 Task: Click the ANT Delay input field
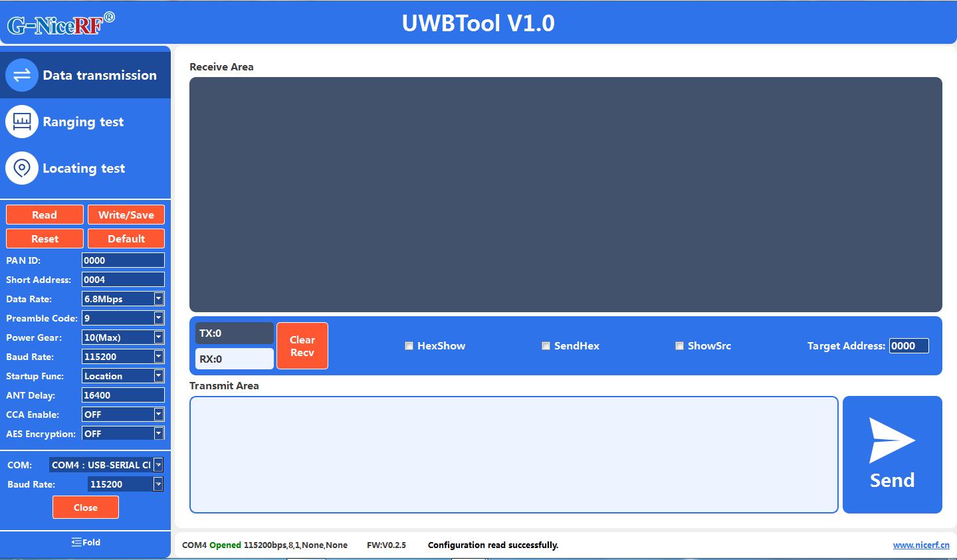point(123,395)
